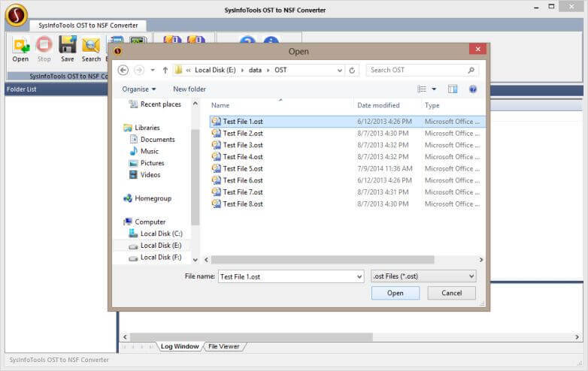Click the SysInfoTools round logo button
Viewport: 588px width, 371px height.
point(16,15)
